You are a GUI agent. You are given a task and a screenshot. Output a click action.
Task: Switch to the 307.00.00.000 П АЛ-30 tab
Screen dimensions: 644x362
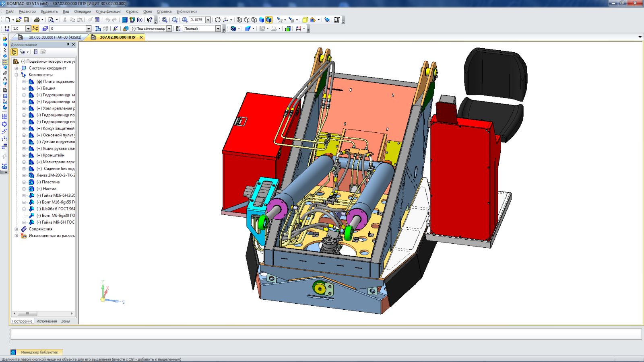click(x=55, y=37)
